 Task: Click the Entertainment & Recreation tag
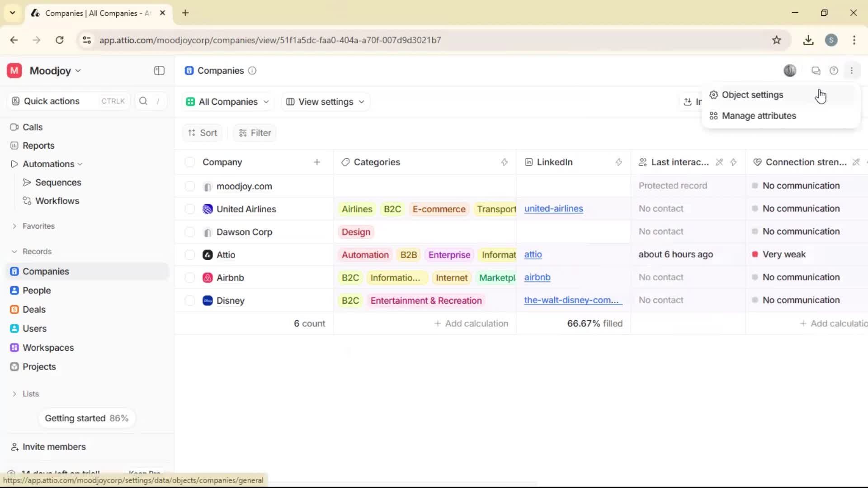tap(426, 300)
